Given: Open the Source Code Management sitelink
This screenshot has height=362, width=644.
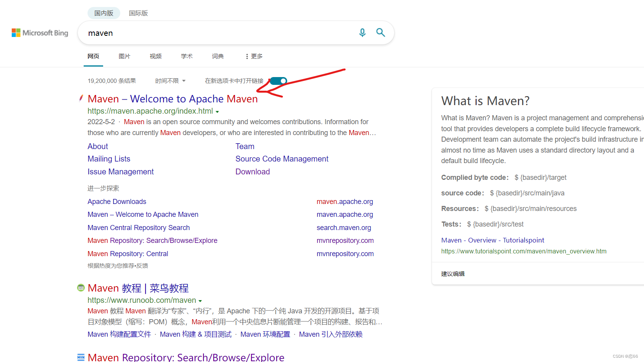Looking at the screenshot, I should click(x=282, y=159).
